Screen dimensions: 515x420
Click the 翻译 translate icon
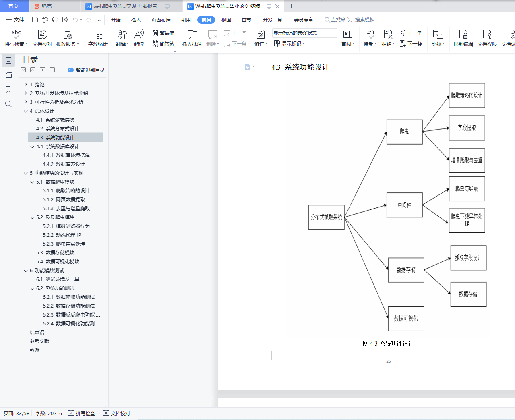122,39
